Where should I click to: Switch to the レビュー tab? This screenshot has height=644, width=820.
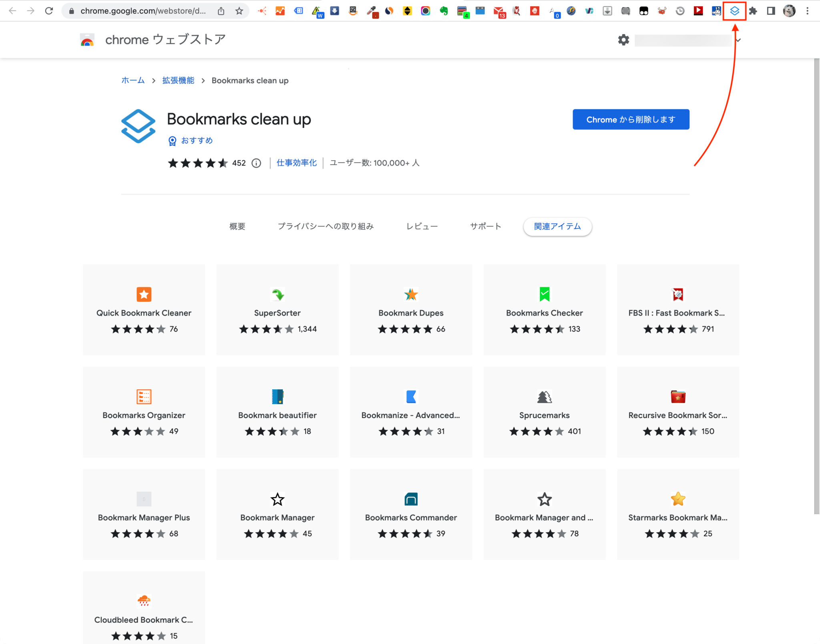click(x=422, y=226)
